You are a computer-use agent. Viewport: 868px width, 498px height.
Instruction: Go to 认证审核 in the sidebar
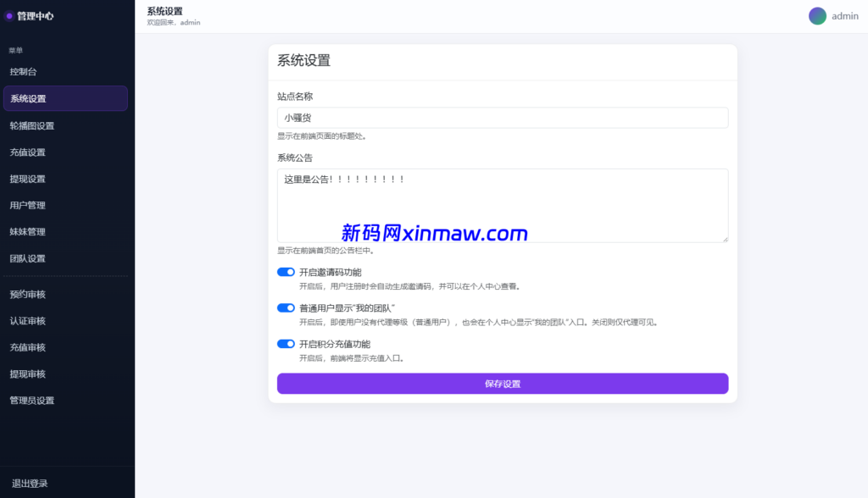coord(65,321)
